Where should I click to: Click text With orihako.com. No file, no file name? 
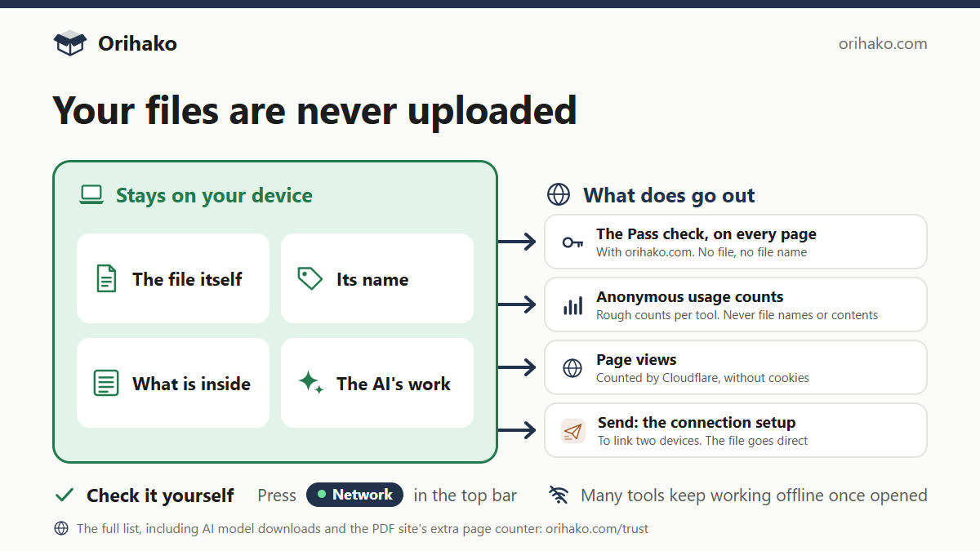coord(702,252)
